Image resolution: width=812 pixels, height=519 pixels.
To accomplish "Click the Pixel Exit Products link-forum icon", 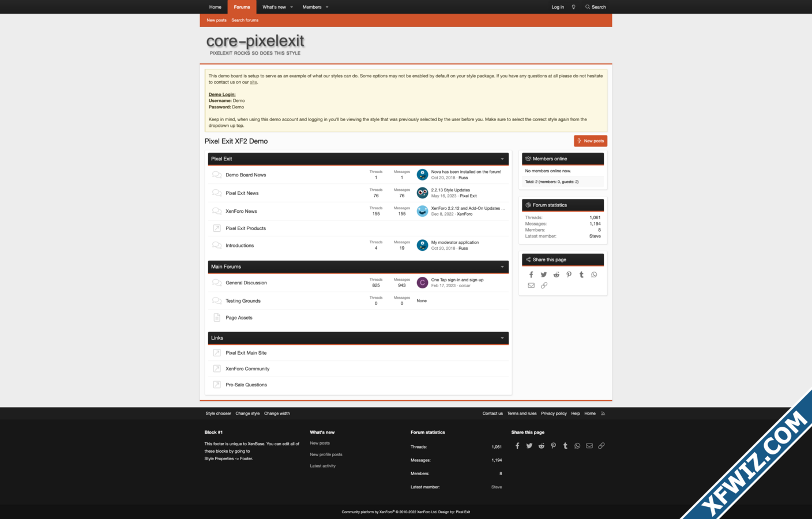I will click(217, 228).
